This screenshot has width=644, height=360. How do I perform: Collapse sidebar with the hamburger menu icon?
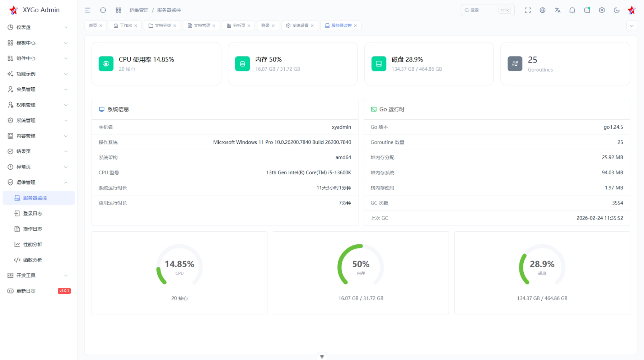pos(88,10)
